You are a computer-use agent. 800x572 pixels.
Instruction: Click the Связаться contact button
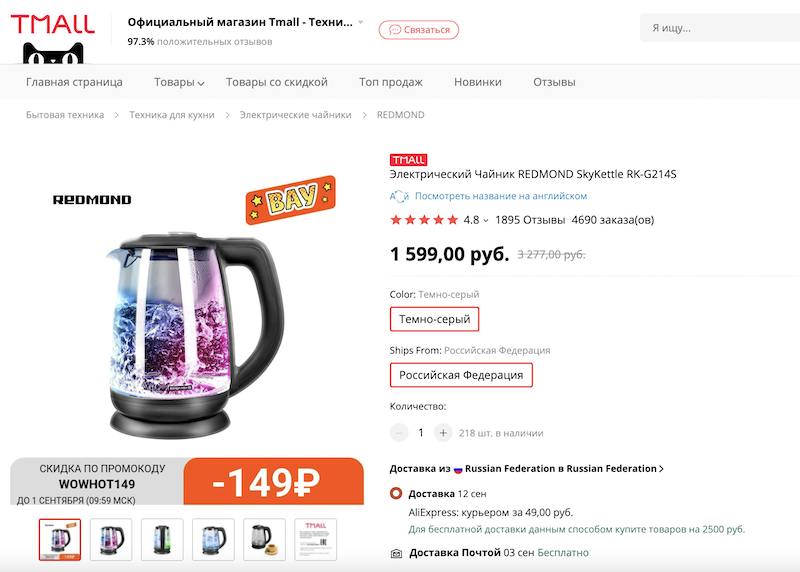pos(419,30)
